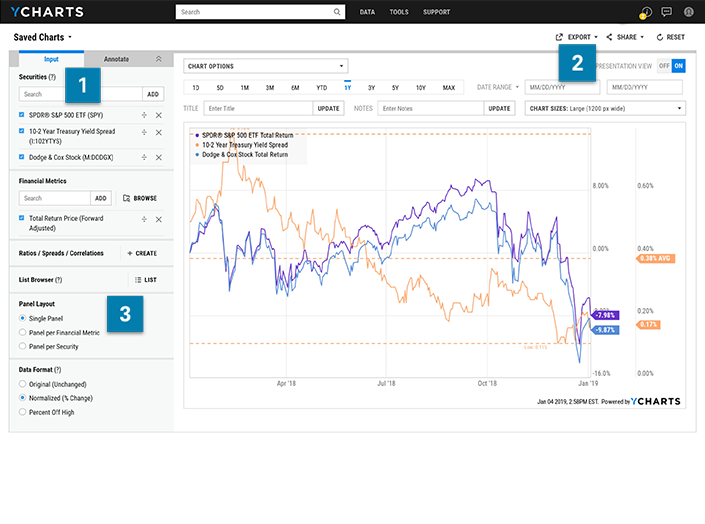Open the List browser button
Screen dimensions: 705x524
click(x=146, y=280)
